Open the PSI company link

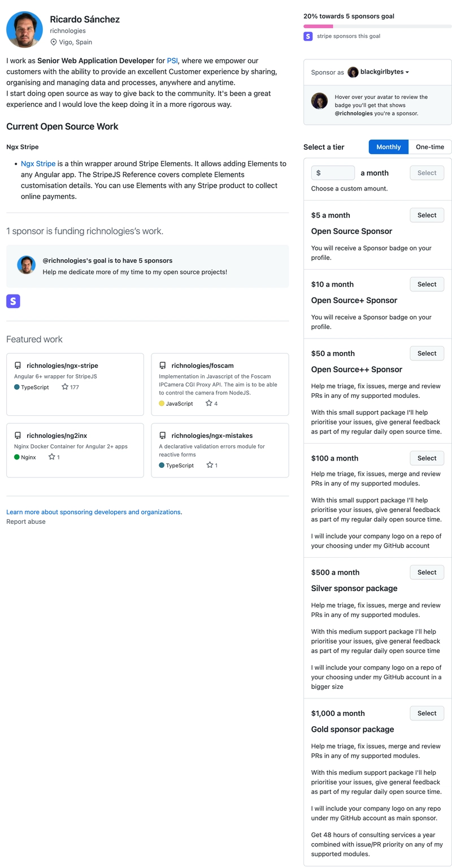click(172, 61)
